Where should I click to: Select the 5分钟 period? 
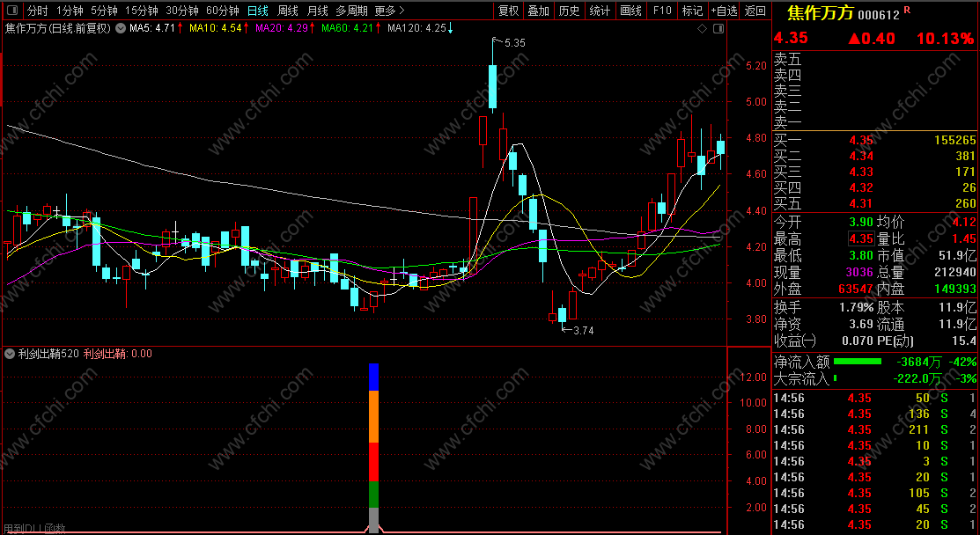(x=104, y=11)
